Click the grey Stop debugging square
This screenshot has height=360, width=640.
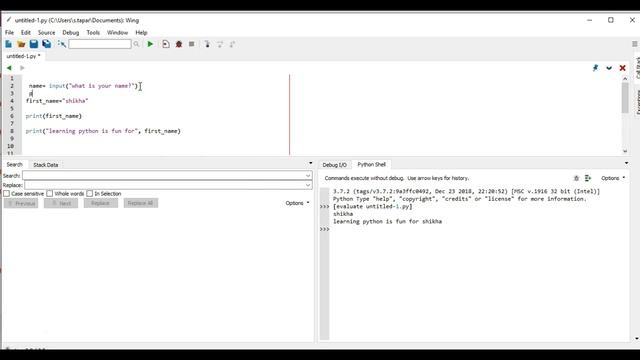coord(191,44)
